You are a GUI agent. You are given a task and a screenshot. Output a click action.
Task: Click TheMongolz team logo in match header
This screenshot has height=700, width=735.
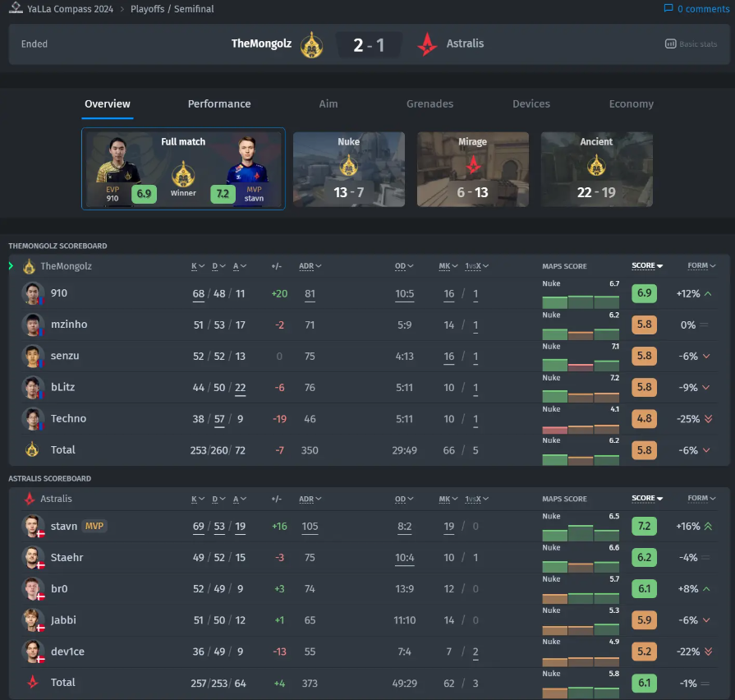311,44
